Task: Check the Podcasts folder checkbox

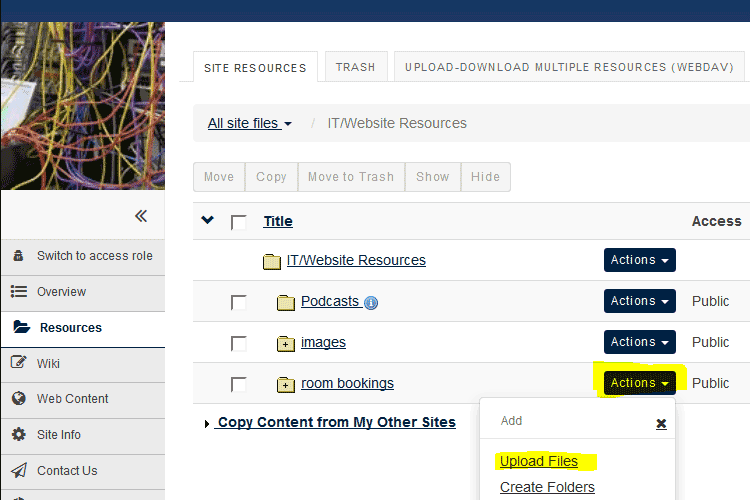Action: (x=238, y=302)
